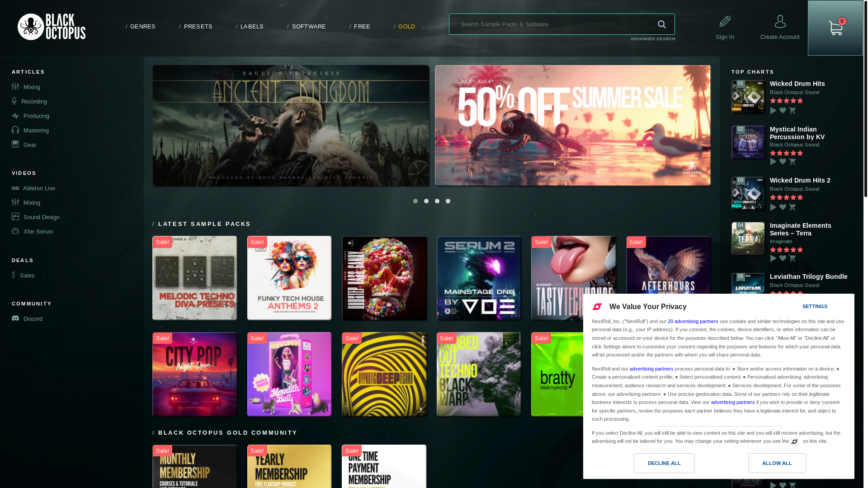This screenshot has height=488, width=868.
Task: Click Decline All in privacy dialog
Action: tap(664, 463)
